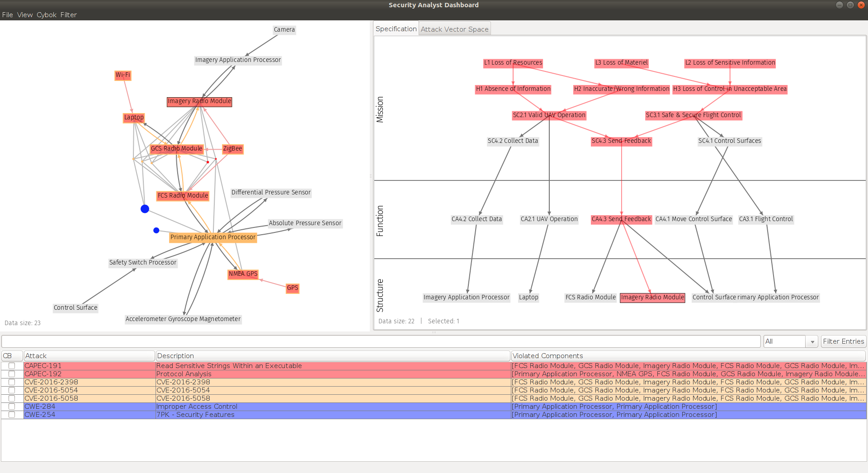Click the NMEA GPS node
The image size is (868, 473).
tap(243, 274)
